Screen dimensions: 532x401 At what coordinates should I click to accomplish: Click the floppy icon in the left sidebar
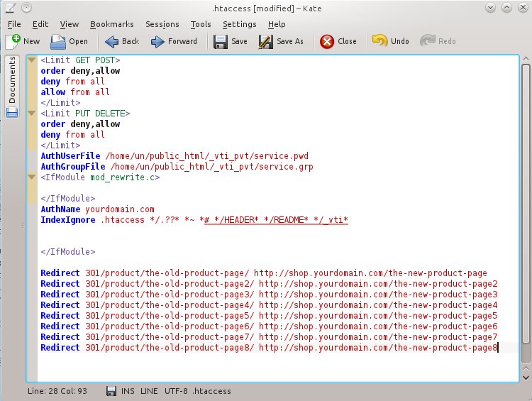[12, 112]
